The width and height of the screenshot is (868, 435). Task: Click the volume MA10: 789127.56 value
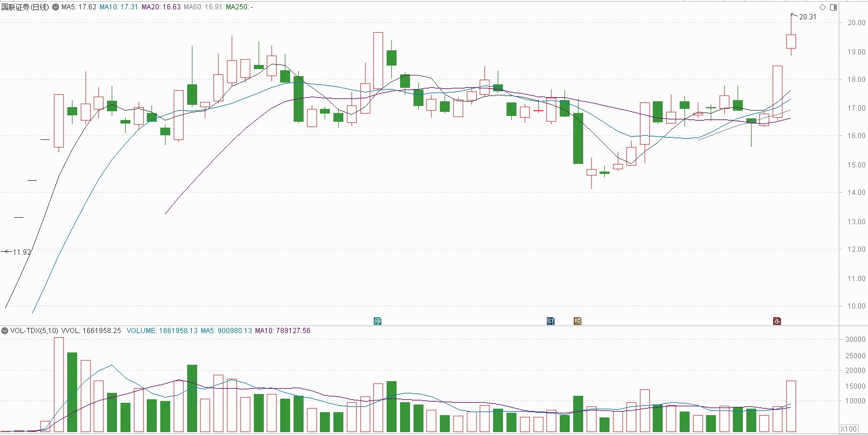283,331
